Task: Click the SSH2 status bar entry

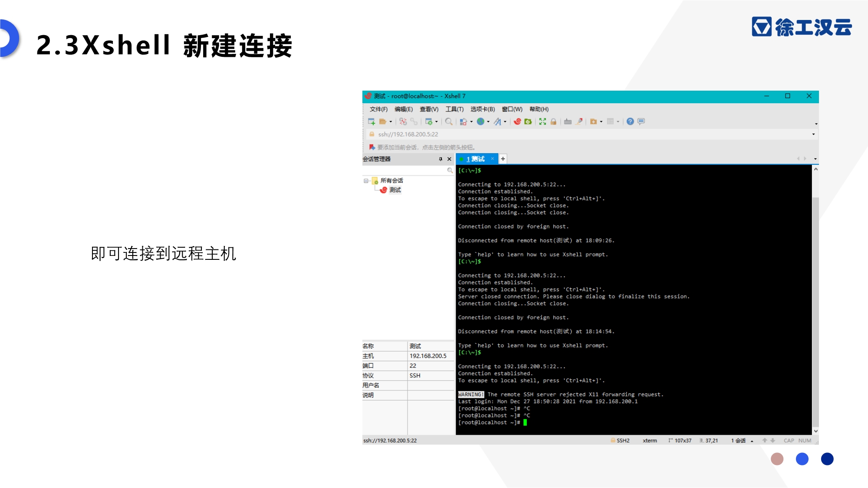Action: pyautogui.click(x=620, y=440)
